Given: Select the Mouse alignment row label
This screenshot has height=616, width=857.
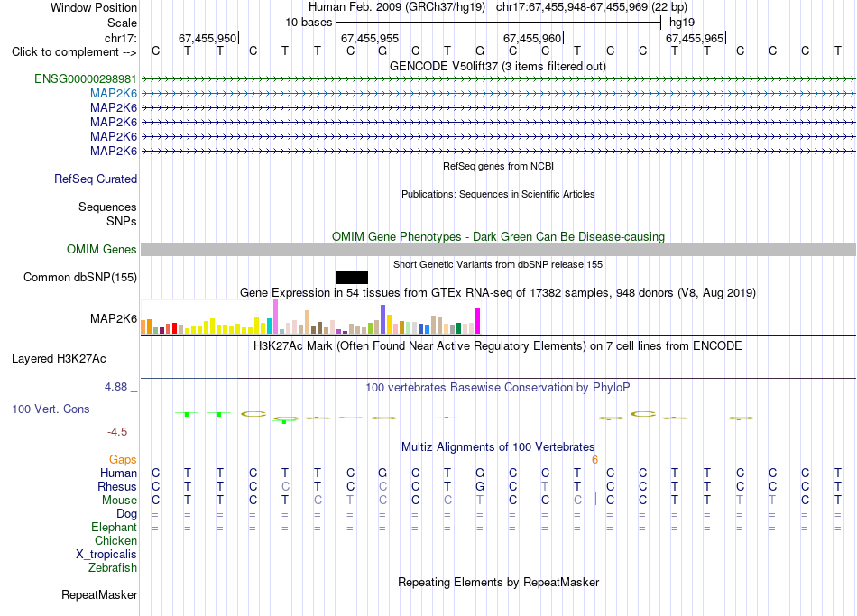Looking at the screenshot, I should coord(119,501).
